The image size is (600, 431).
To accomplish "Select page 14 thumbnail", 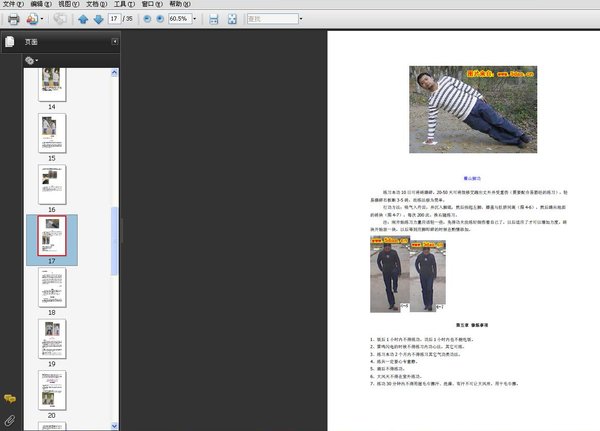I will [52, 84].
